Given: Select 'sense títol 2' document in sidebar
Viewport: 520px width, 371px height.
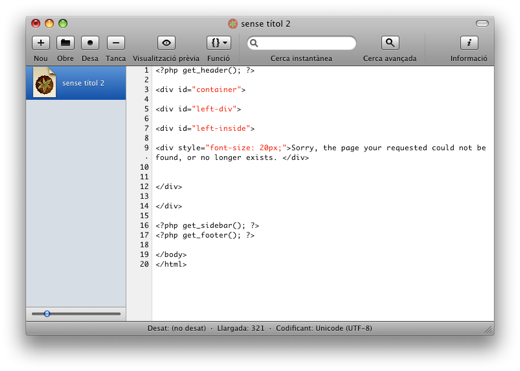Looking at the screenshot, I should (x=76, y=83).
